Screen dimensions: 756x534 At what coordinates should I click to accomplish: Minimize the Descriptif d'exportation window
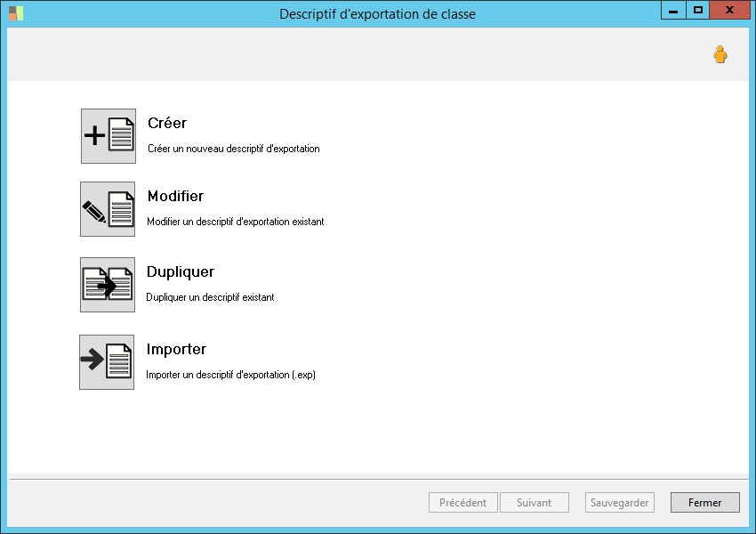click(x=673, y=10)
